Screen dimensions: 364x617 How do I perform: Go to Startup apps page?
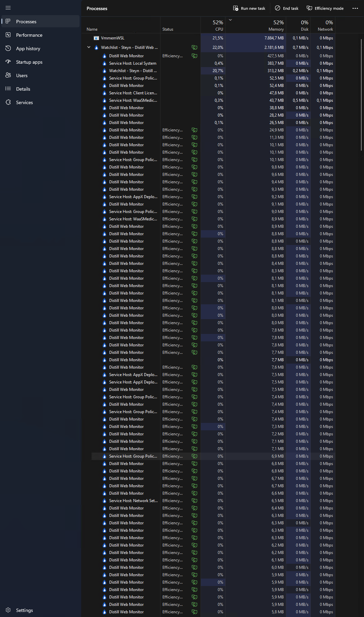point(40,62)
